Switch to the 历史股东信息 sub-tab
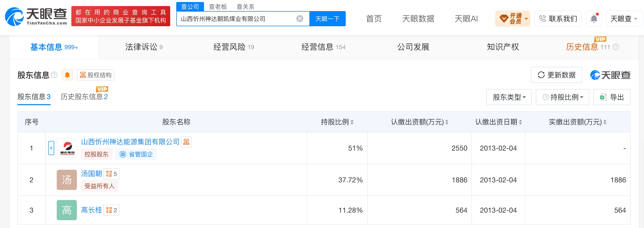The image size is (644, 228). [x=84, y=97]
